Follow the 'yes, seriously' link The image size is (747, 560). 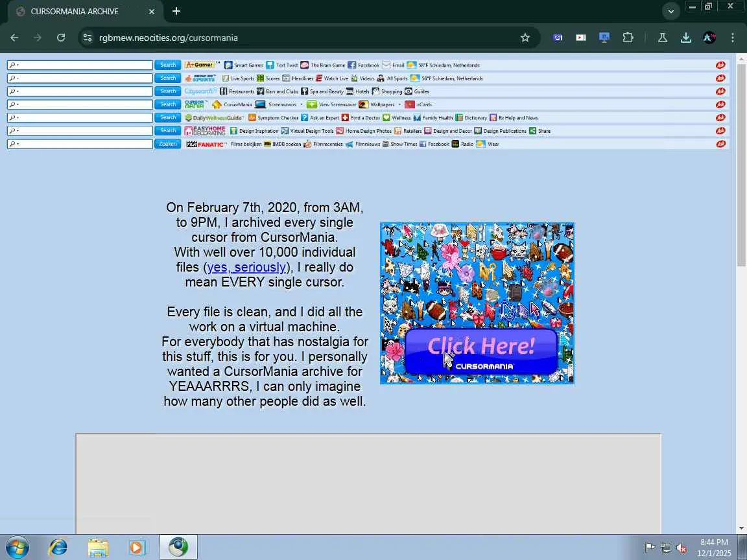[x=246, y=267]
